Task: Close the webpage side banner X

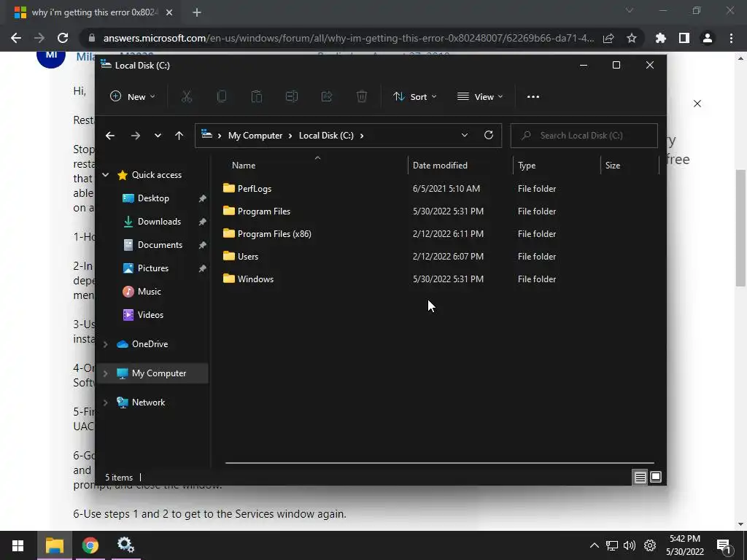Action: [x=697, y=104]
